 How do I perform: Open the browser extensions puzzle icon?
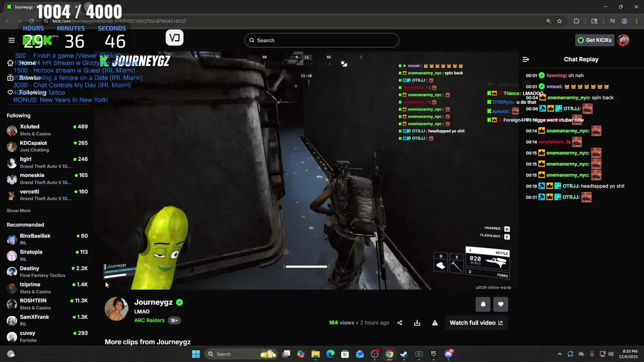(x=577, y=21)
